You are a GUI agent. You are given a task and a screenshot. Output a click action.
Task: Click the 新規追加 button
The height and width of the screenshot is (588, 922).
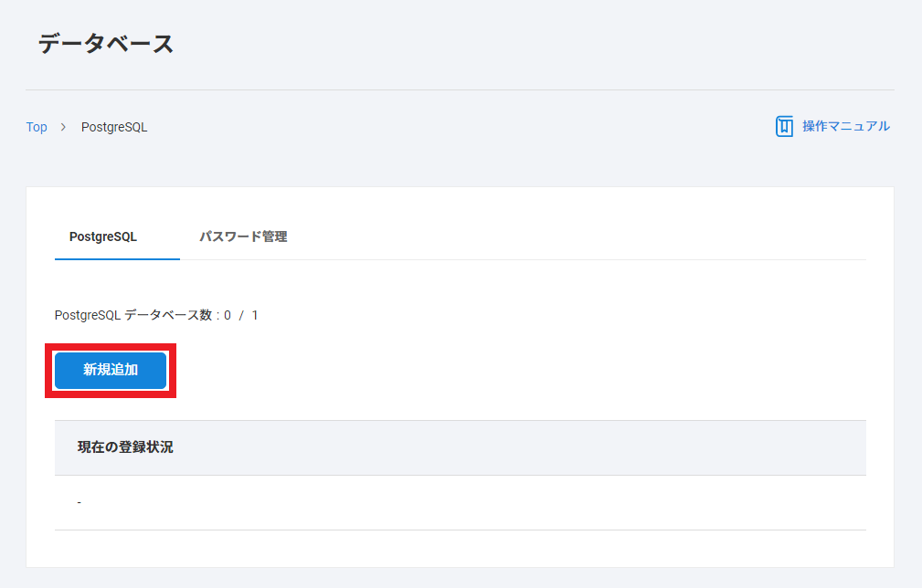click(111, 370)
